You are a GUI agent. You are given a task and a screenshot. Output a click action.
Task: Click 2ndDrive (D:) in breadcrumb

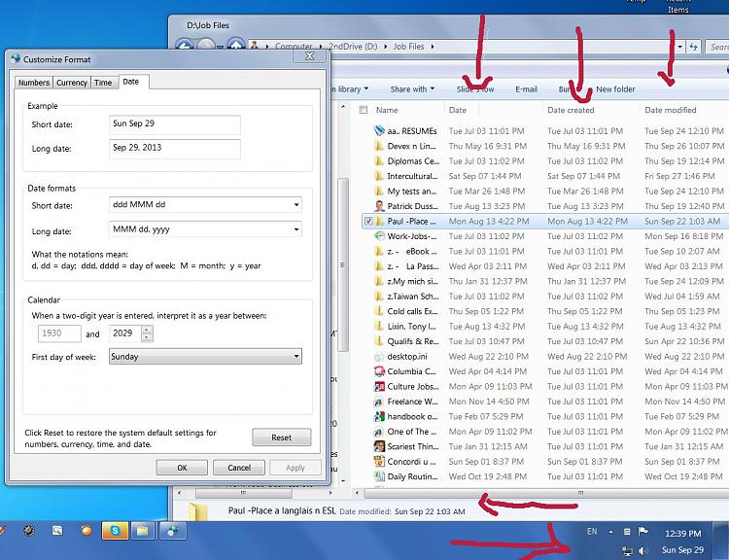pos(353,47)
